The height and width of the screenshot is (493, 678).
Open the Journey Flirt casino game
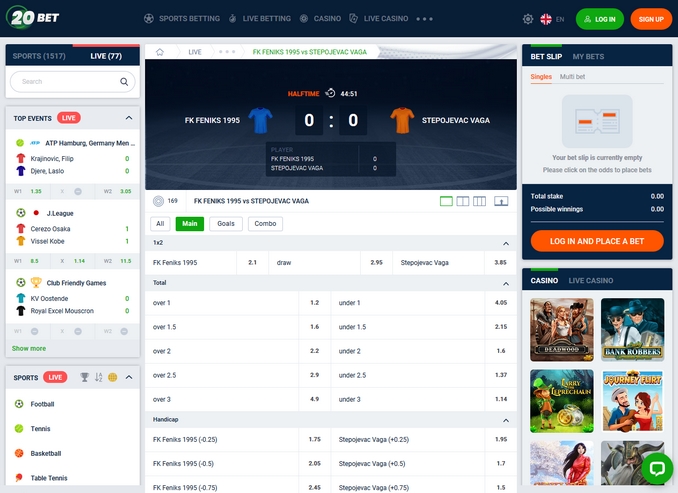tap(633, 401)
